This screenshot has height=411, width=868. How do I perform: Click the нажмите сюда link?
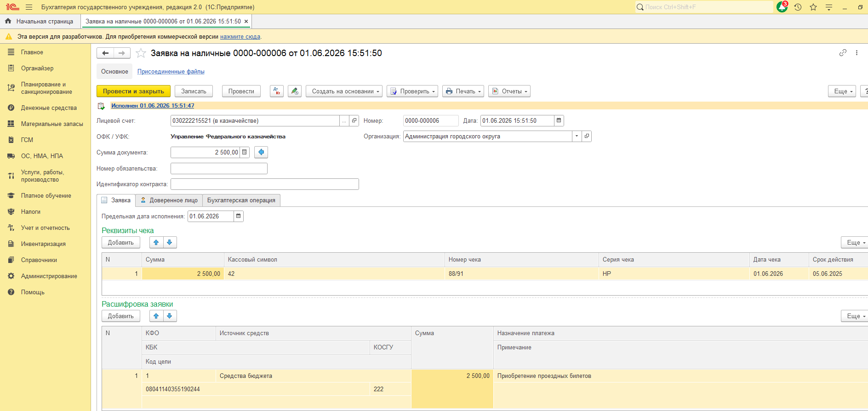pyautogui.click(x=240, y=36)
